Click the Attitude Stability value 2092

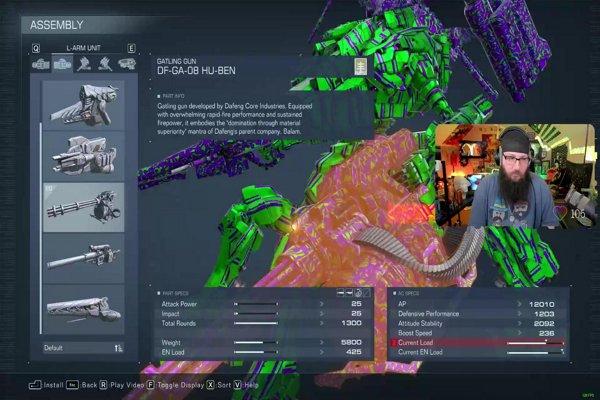coord(544,324)
